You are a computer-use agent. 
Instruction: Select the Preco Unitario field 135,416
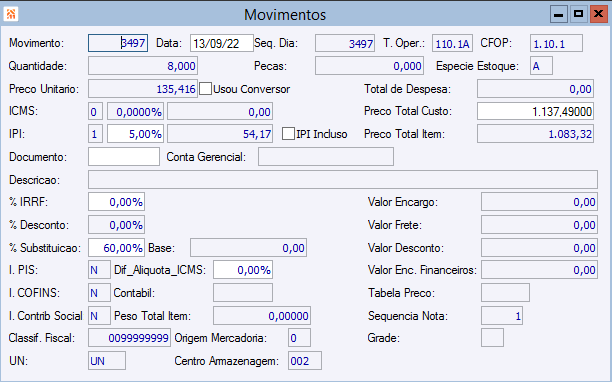pos(143,89)
